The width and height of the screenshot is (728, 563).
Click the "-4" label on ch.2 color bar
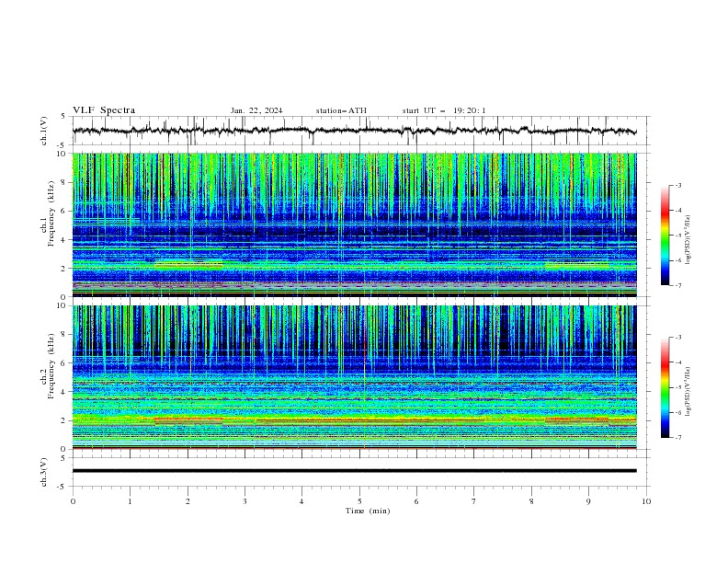678,362
